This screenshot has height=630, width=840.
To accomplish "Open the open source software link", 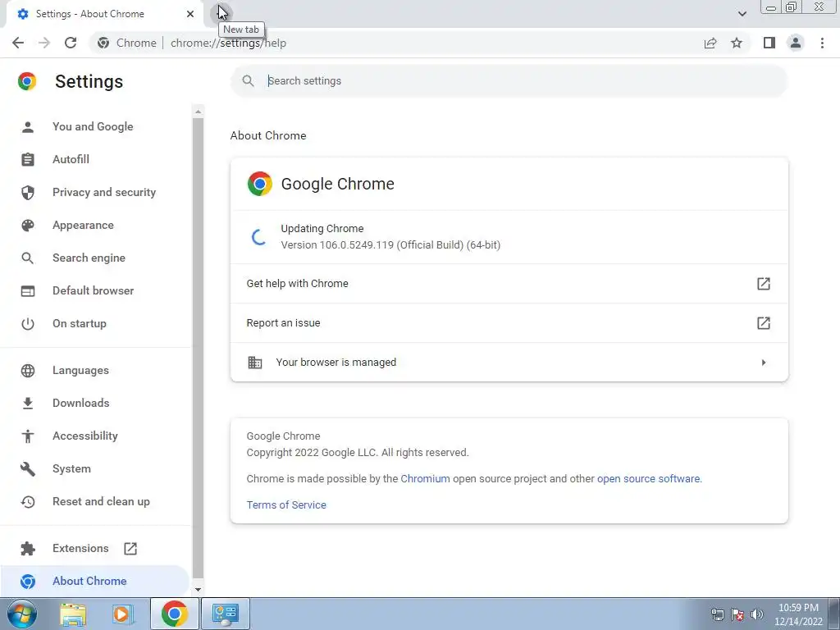I will (648, 479).
